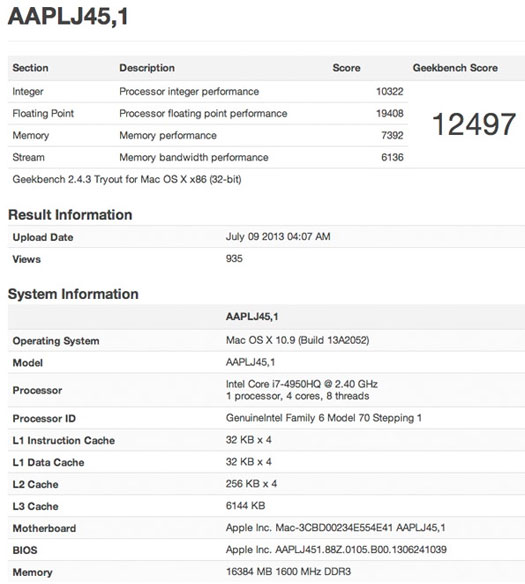The height and width of the screenshot is (584, 525).
Task: Select the stream score 6136
Action: point(392,157)
